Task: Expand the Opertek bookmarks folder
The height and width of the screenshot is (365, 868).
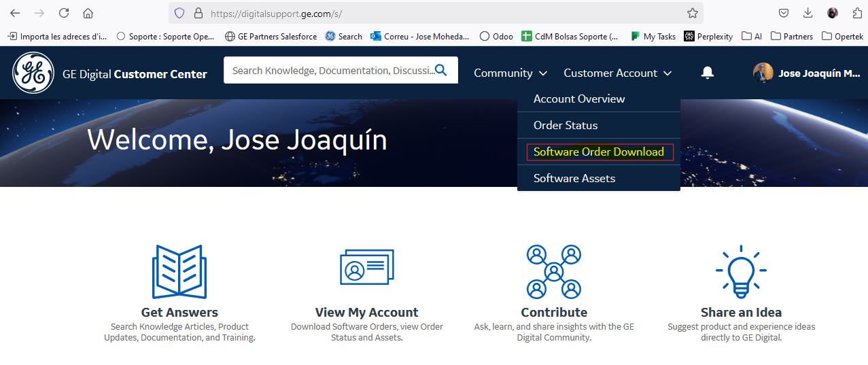Action: point(843,36)
